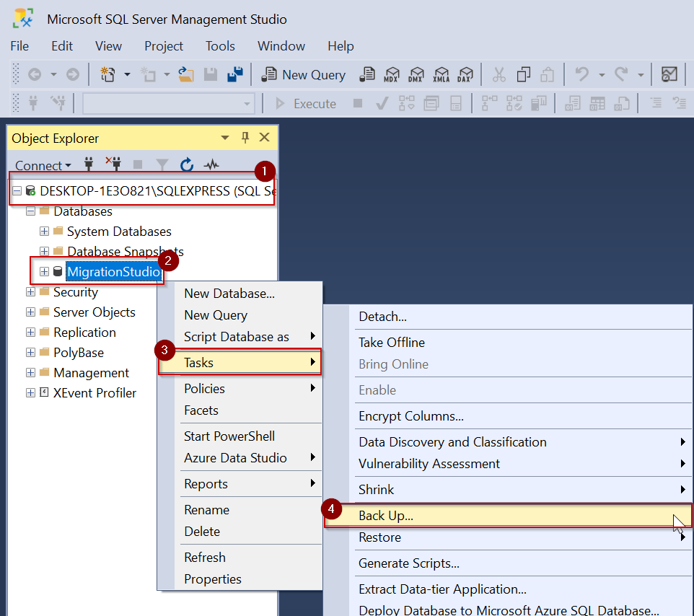Viewport: 694px width, 616px height.
Task: Click the DMX query icon
Action: [x=416, y=75]
